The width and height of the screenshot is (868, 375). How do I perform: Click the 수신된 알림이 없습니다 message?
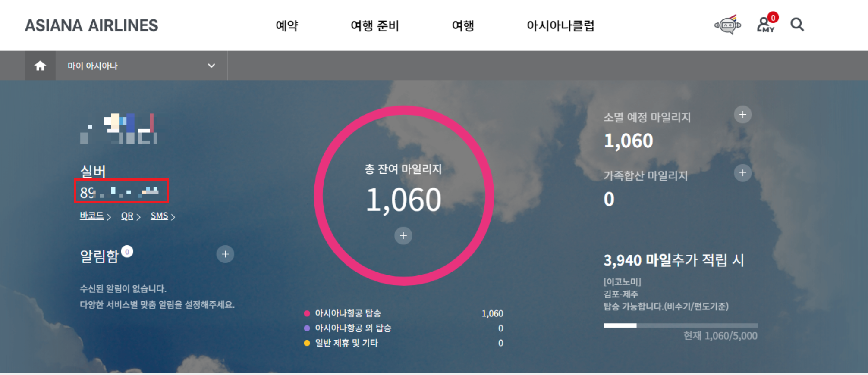pyautogui.click(x=123, y=288)
